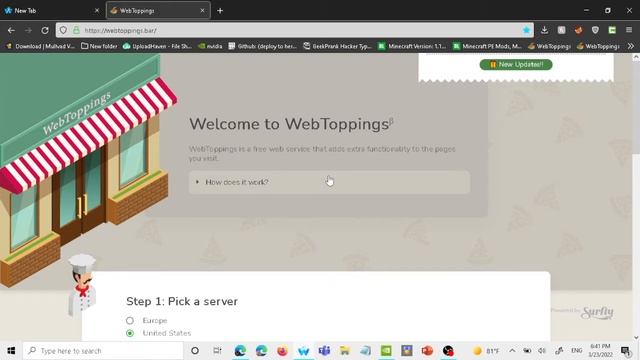Click the New Updates button
Viewport: 640px width, 360px height.
click(x=516, y=64)
